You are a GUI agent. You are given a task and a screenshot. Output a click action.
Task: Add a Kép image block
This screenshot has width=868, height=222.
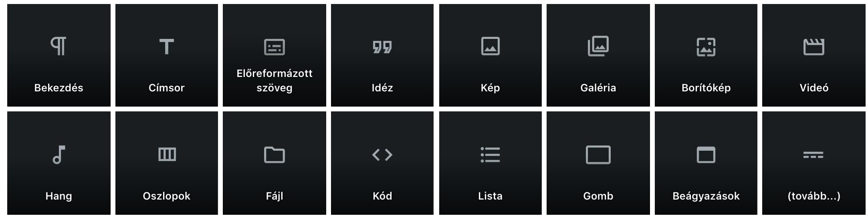pyautogui.click(x=490, y=55)
